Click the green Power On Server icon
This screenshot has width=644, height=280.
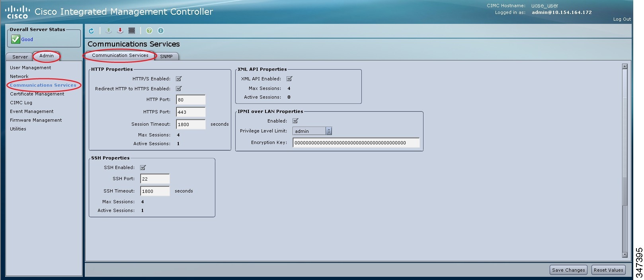[x=109, y=31]
